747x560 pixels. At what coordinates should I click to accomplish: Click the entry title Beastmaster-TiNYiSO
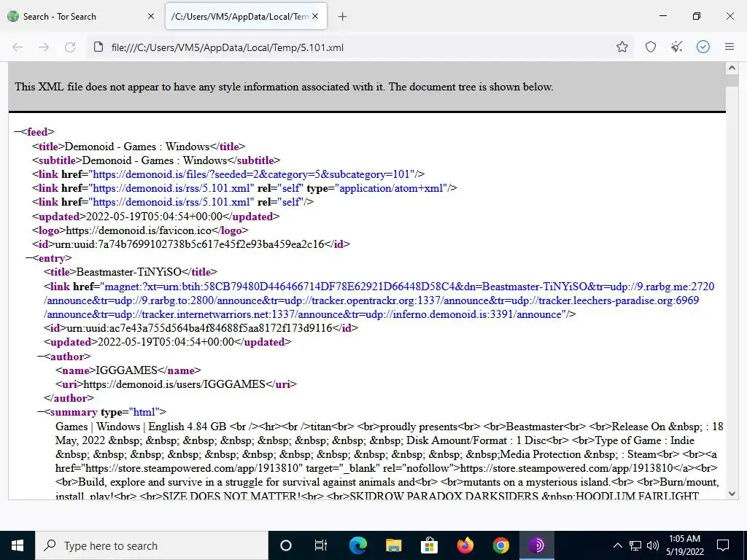(x=128, y=272)
